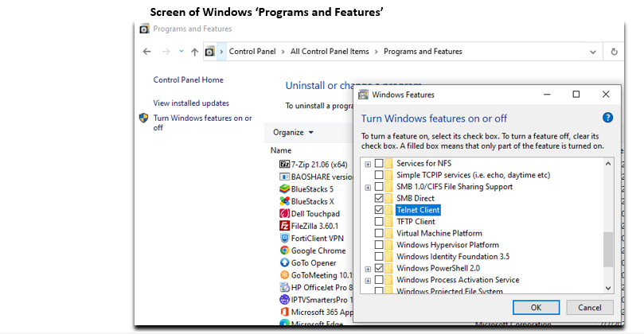Uncheck the Telnet Client checkbox
This screenshot has width=644, height=334.
click(x=379, y=210)
